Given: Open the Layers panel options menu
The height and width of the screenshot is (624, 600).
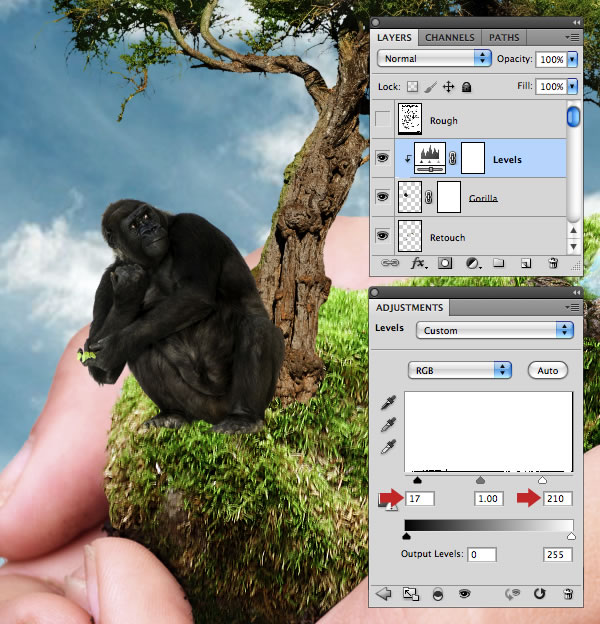Looking at the screenshot, I should (572, 37).
